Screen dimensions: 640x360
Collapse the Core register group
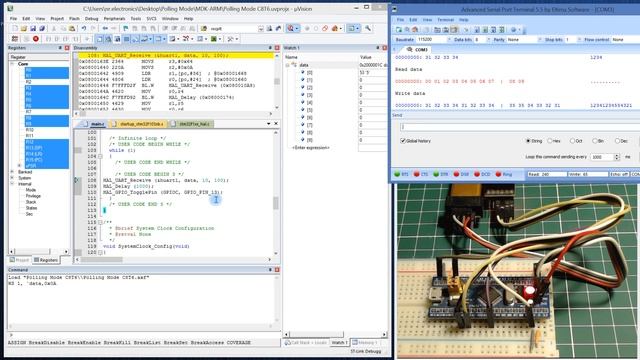tap(12, 64)
